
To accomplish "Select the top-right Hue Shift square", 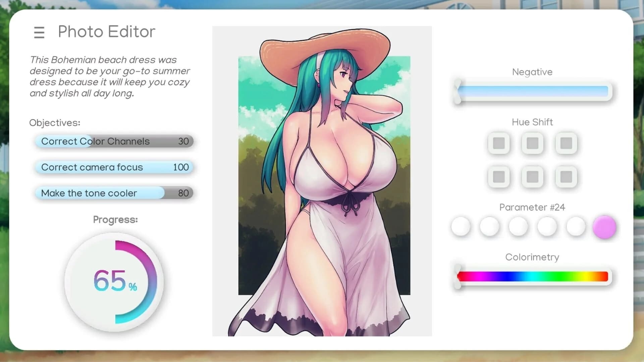I will coord(566,143).
